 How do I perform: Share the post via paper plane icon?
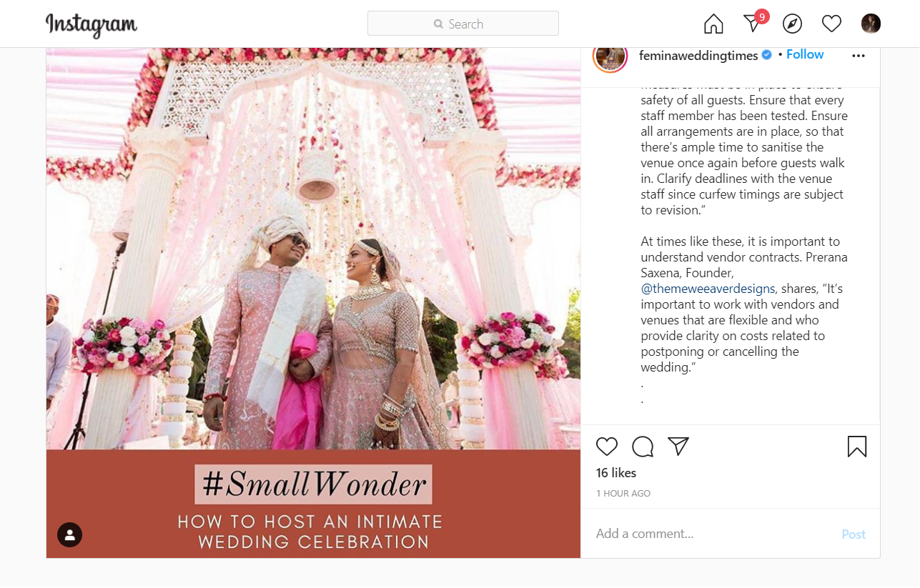678,447
